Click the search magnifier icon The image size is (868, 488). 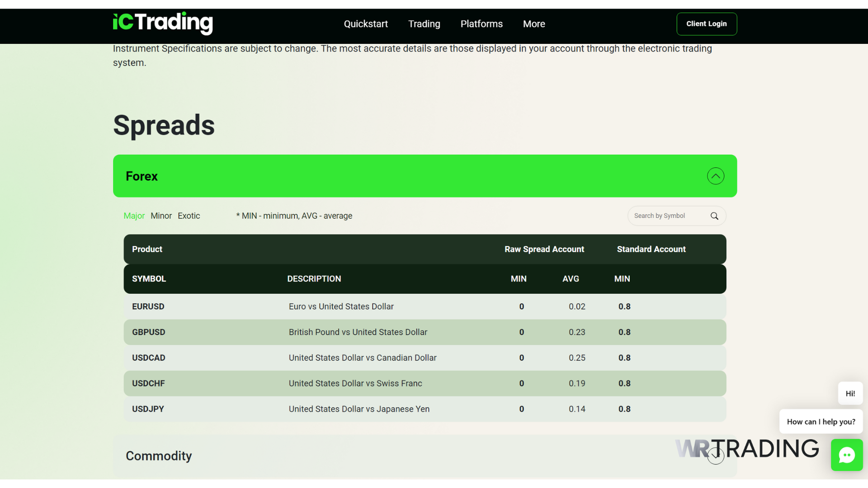point(714,216)
